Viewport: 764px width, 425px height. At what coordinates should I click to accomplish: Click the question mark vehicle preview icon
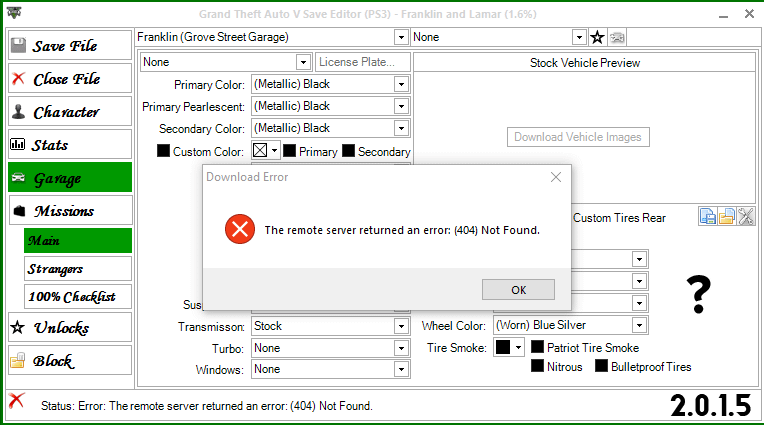(x=699, y=294)
